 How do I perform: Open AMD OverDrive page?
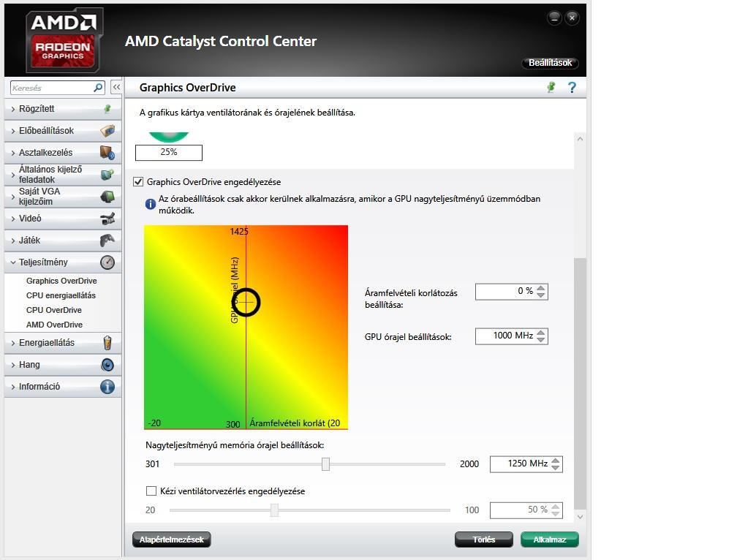coord(55,325)
